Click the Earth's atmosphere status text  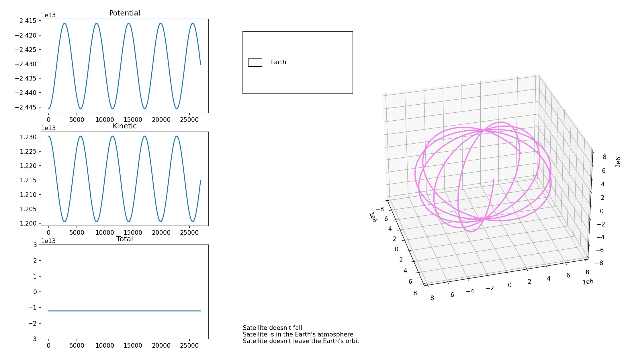pyautogui.click(x=298, y=334)
